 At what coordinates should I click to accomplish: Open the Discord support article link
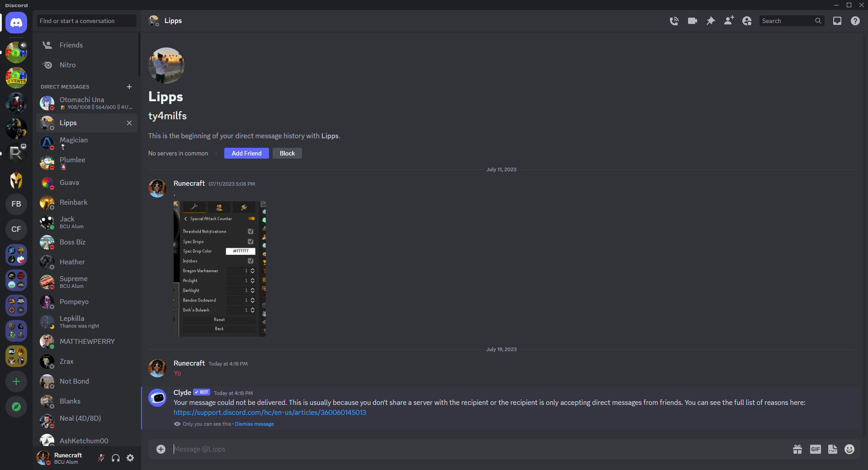click(x=270, y=413)
